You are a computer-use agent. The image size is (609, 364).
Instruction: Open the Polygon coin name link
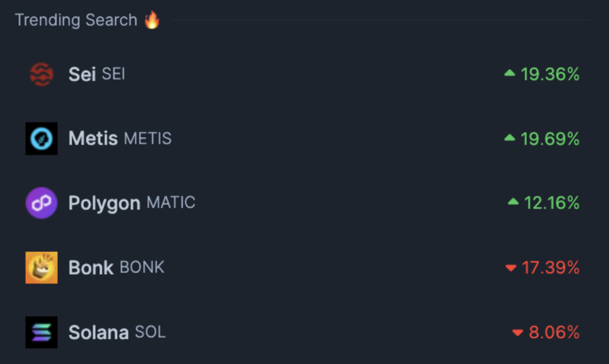click(x=104, y=203)
